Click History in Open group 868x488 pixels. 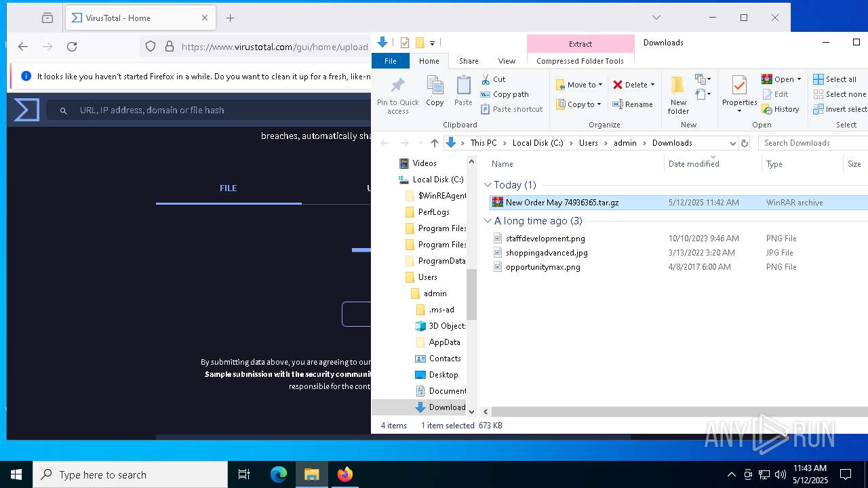click(x=781, y=109)
